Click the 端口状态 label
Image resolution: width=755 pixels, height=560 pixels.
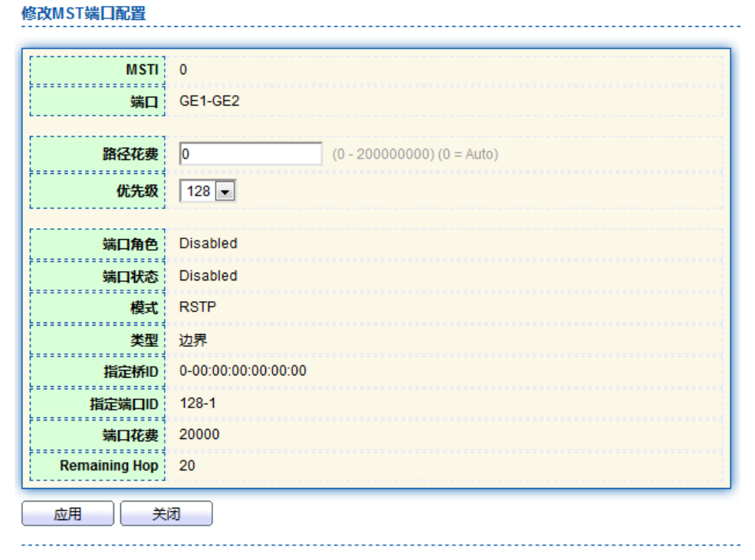pyautogui.click(x=130, y=276)
